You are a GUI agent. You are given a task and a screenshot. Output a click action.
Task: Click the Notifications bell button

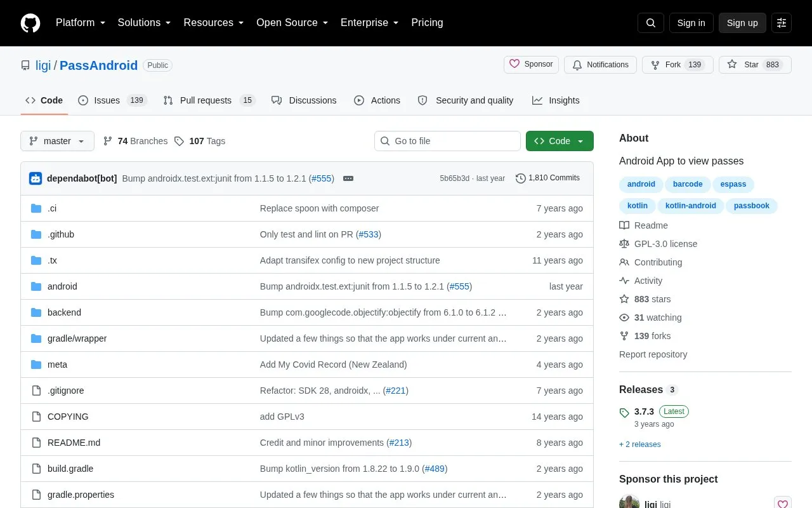tap(600, 65)
